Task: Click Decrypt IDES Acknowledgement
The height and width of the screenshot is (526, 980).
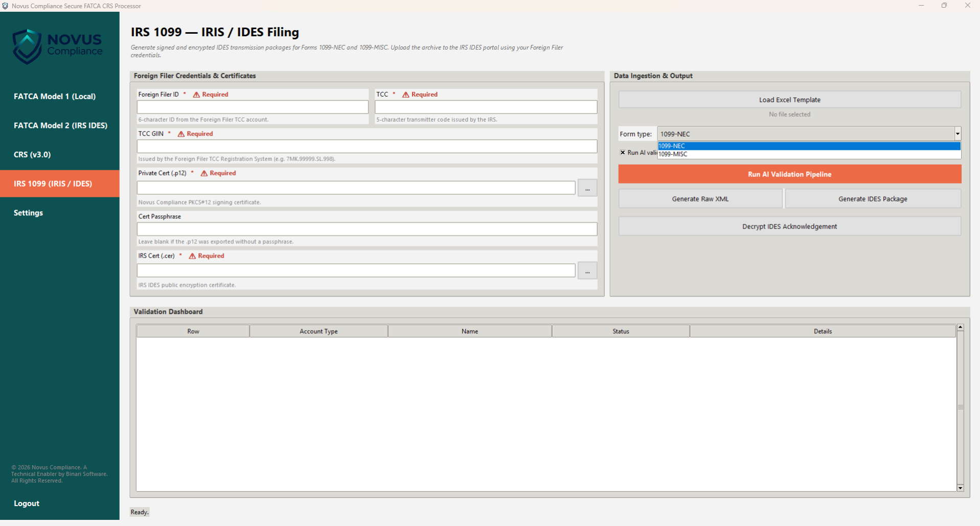Action: coord(790,226)
